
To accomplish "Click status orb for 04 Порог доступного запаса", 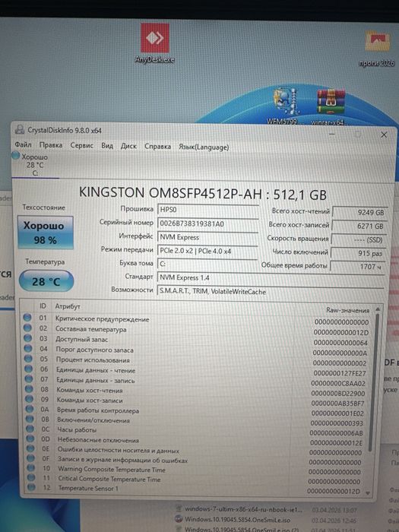I will point(28,348).
